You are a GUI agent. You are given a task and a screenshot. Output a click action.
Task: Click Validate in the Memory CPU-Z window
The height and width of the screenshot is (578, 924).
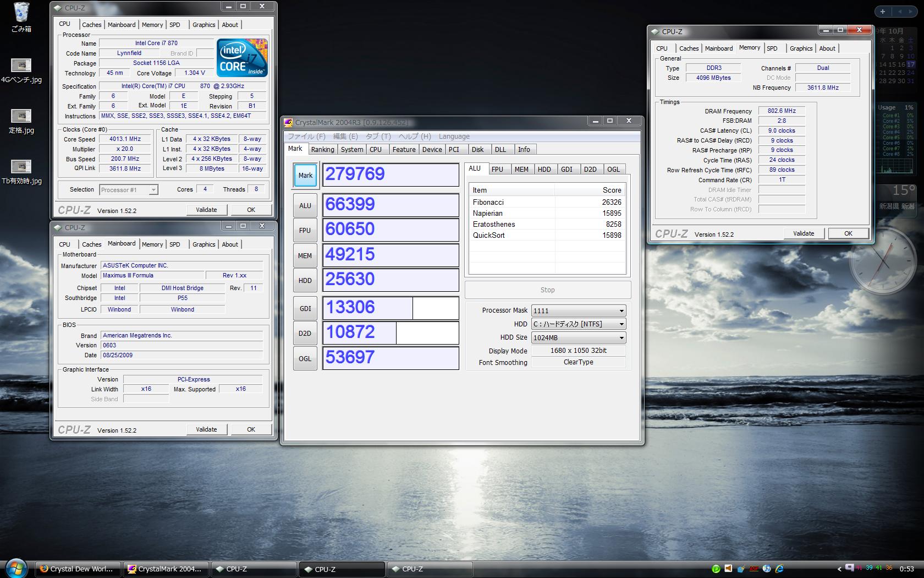pyautogui.click(x=804, y=233)
